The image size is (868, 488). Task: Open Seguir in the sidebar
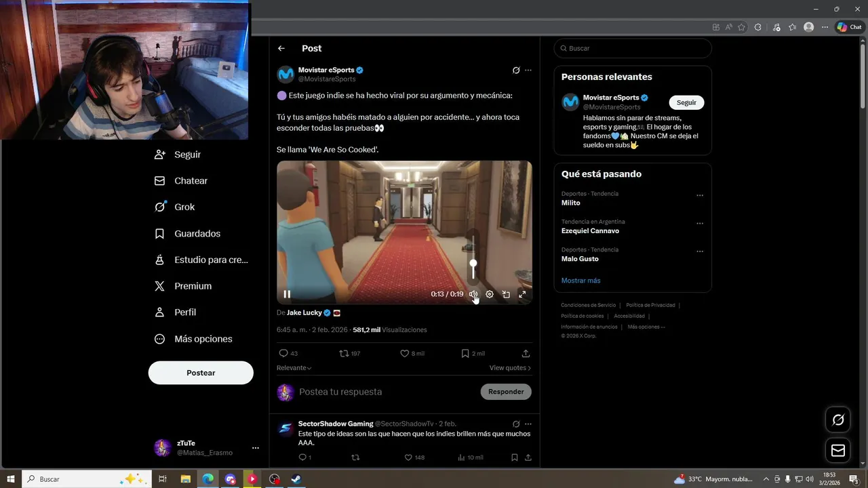(178, 155)
